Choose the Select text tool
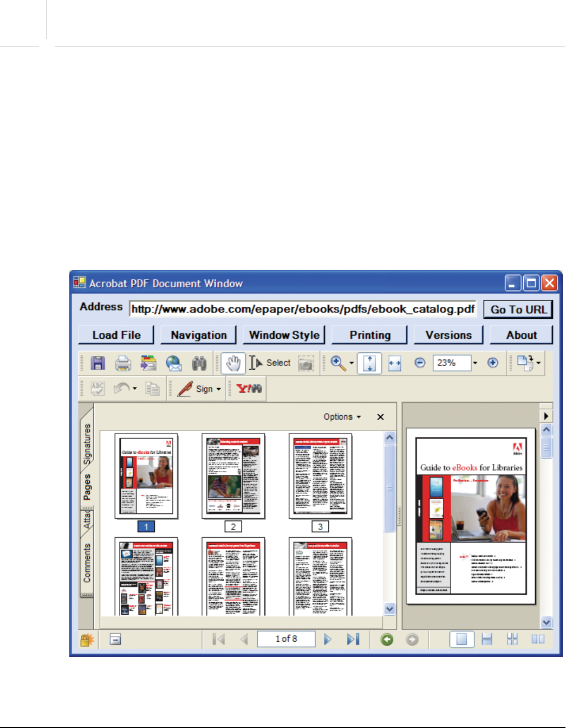This screenshot has width=566, height=728. tap(270, 363)
